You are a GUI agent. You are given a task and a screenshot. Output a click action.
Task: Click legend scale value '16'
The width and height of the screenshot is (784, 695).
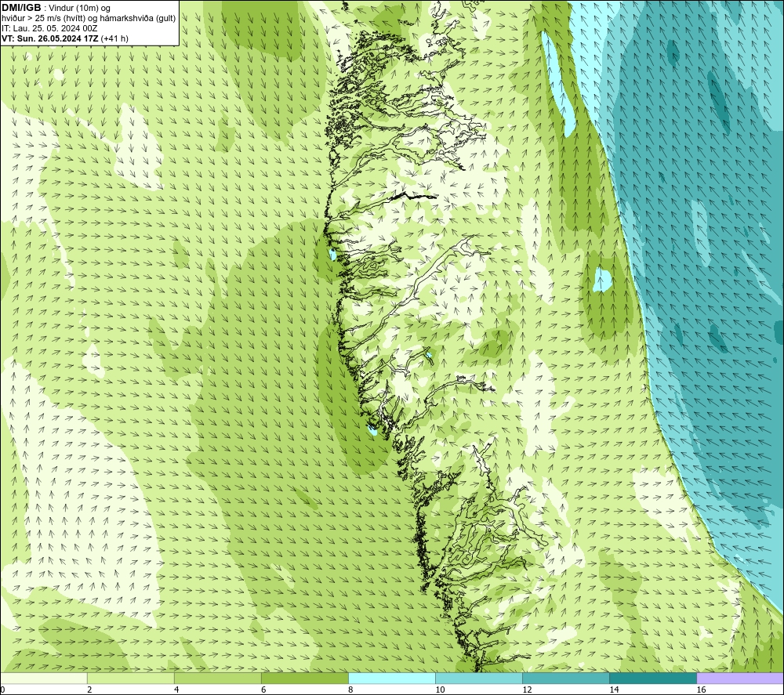(x=701, y=690)
